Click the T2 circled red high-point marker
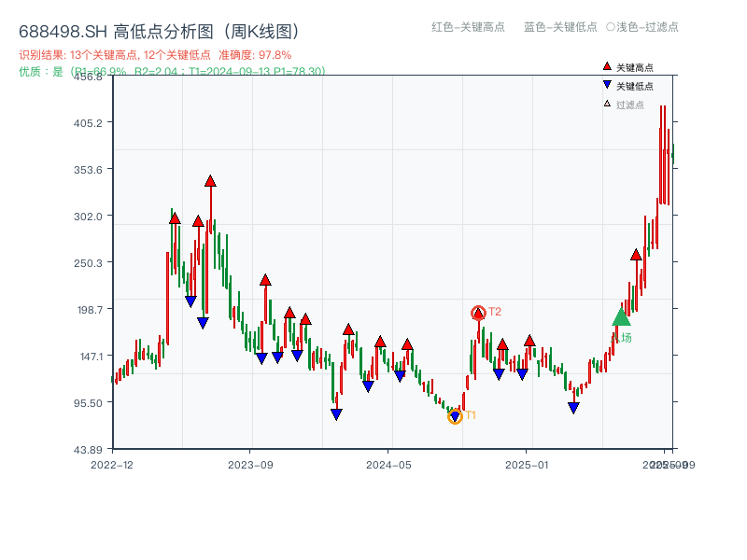This screenshot has width=747, height=560. pos(477,311)
